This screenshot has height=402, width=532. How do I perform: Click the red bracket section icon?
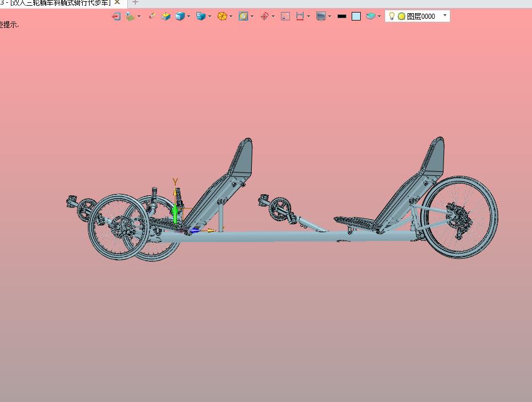(x=300, y=17)
